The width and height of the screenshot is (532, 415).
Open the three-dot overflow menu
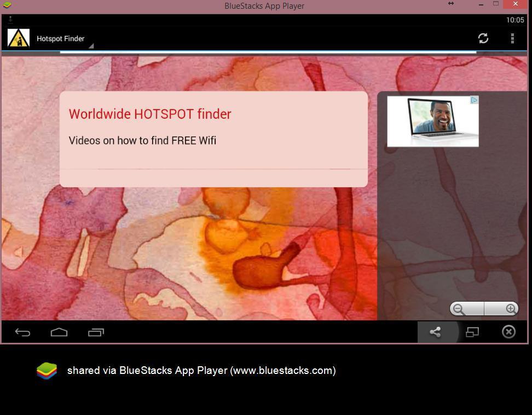(512, 38)
